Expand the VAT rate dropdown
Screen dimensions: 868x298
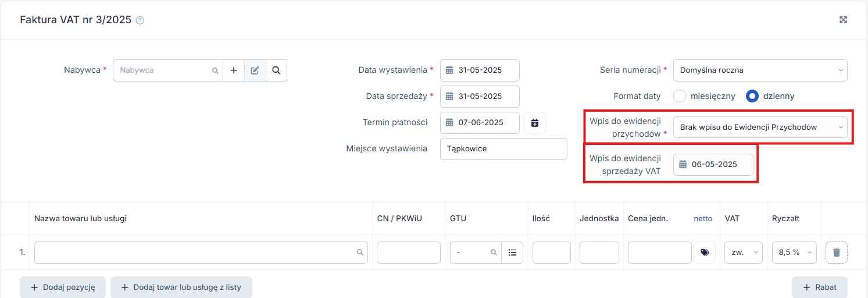click(743, 253)
